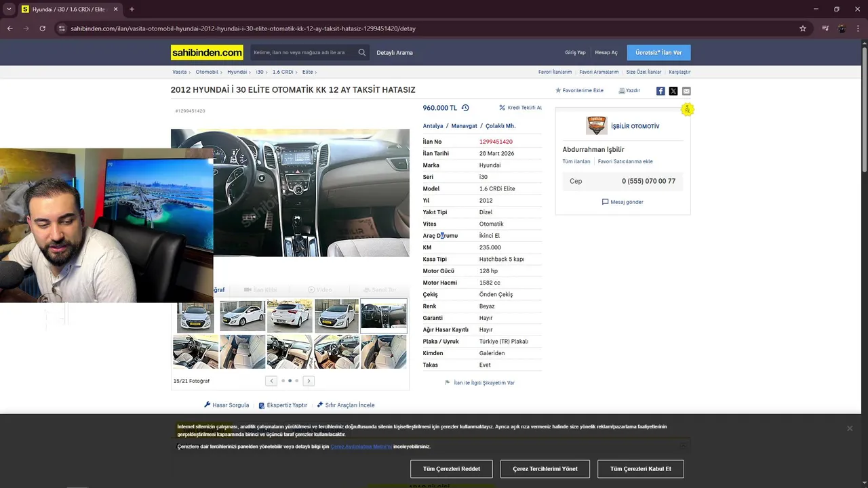Screen dimensions: 868x488
Task: Click Mesaj gönder message link
Action: click(623, 202)
